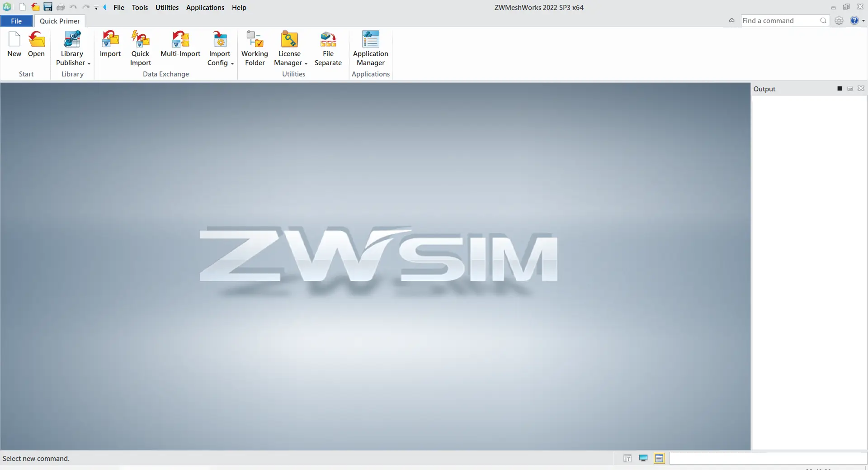This screenshot has width=868, height=470.
Task: Click the blue help question mark icon
Action: [x=854, y=20]
